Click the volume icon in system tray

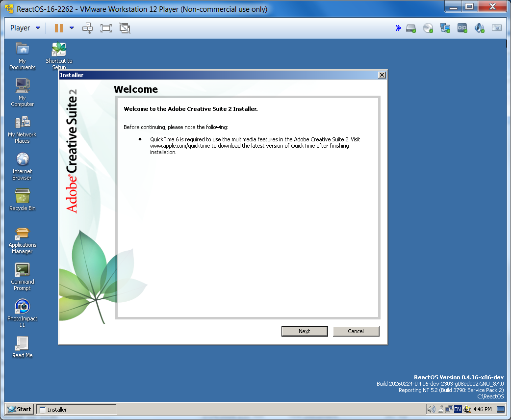click(x=431, y=409)
